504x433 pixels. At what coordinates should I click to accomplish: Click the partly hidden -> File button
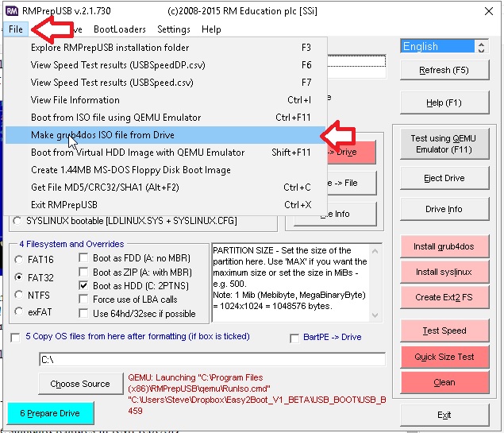pyautogui.click(x=352, y=183)
